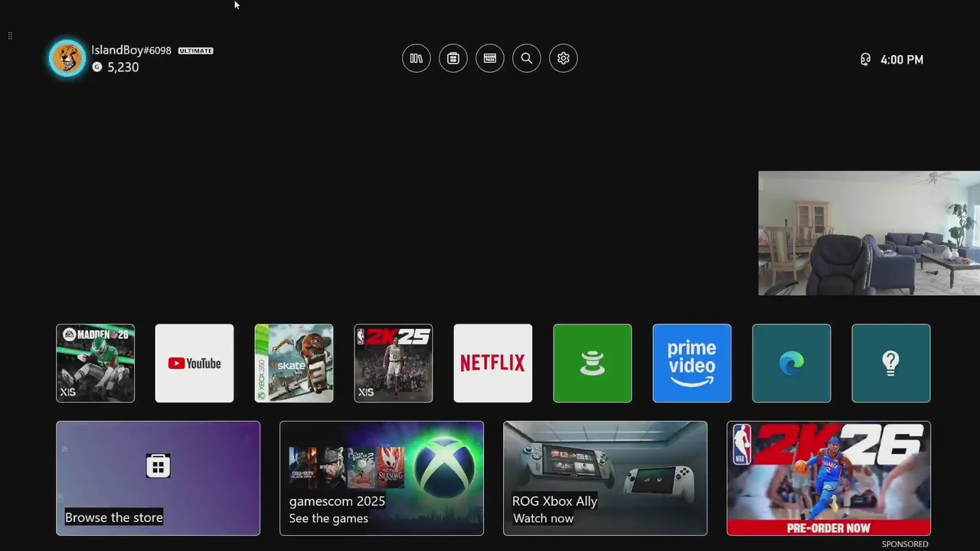Click the webcam room preview thumbnail

[869, 233]
